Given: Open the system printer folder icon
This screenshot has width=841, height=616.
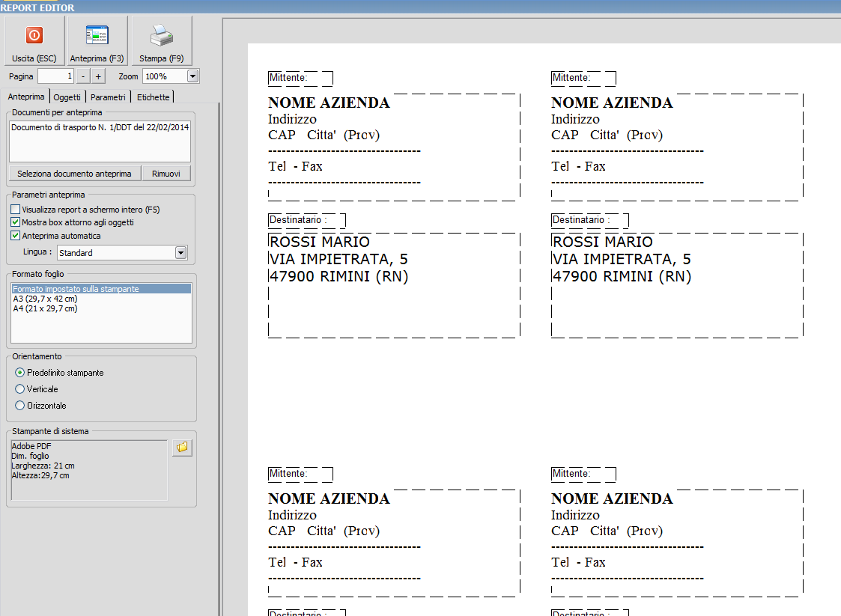Looking at the screenshot, I should pyautogui.click(x=182, y=448).
